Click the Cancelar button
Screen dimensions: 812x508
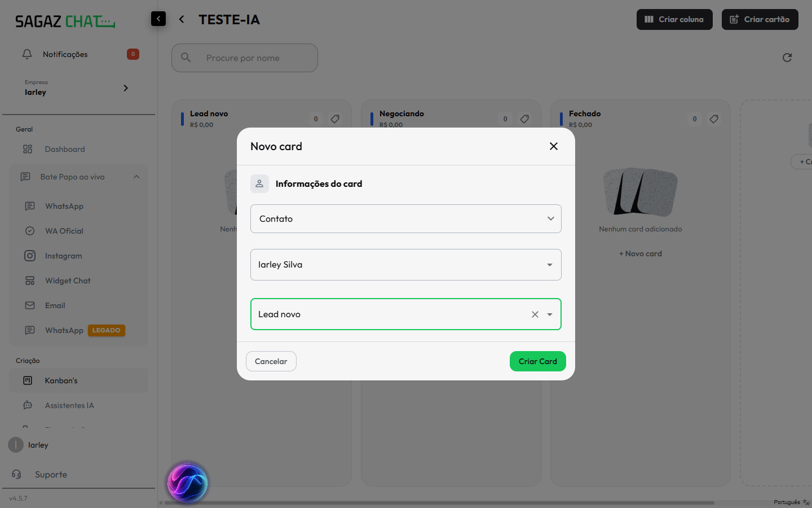pos(271,361)
